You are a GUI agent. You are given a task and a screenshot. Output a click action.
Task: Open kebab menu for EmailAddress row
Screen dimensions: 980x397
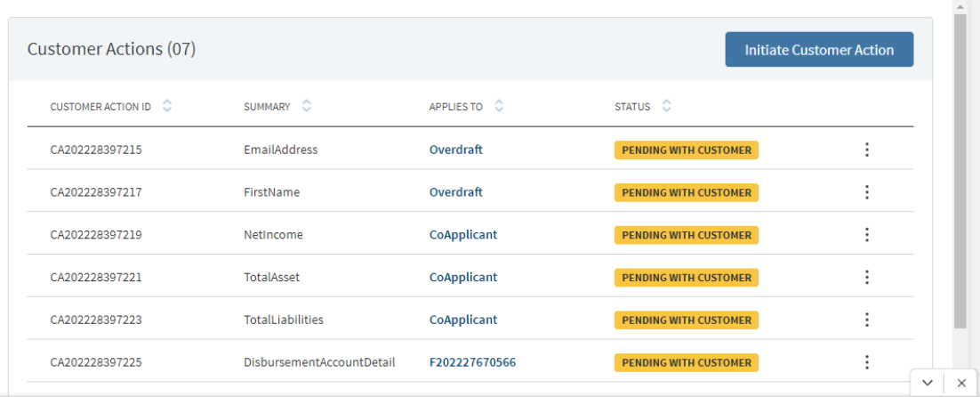click(x=866, y=150)
